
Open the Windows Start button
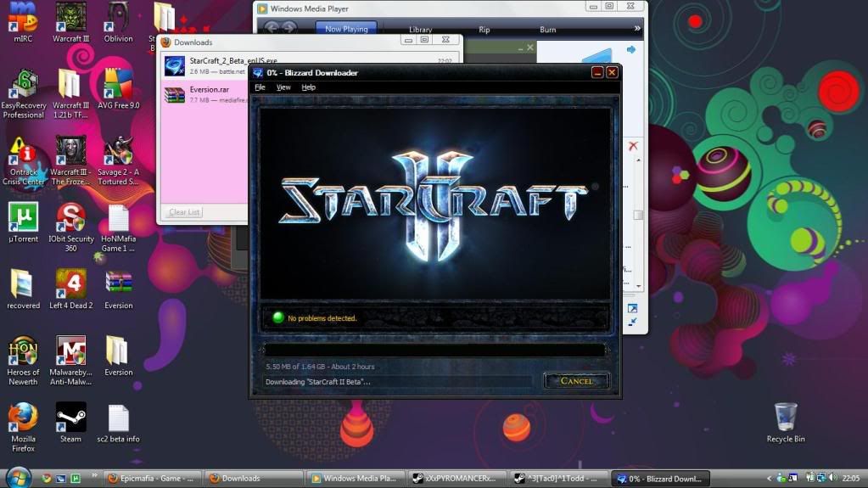click(x=19, y=478)
